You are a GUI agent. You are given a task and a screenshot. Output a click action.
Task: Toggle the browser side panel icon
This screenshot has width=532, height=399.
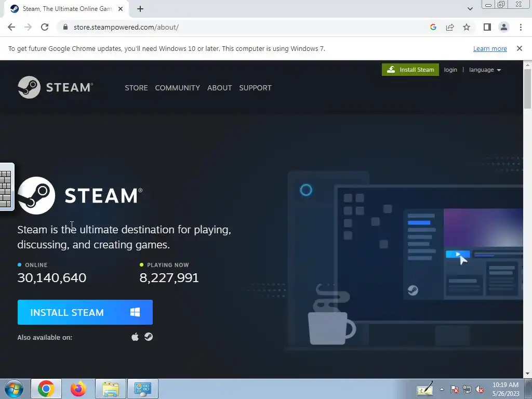487,27
